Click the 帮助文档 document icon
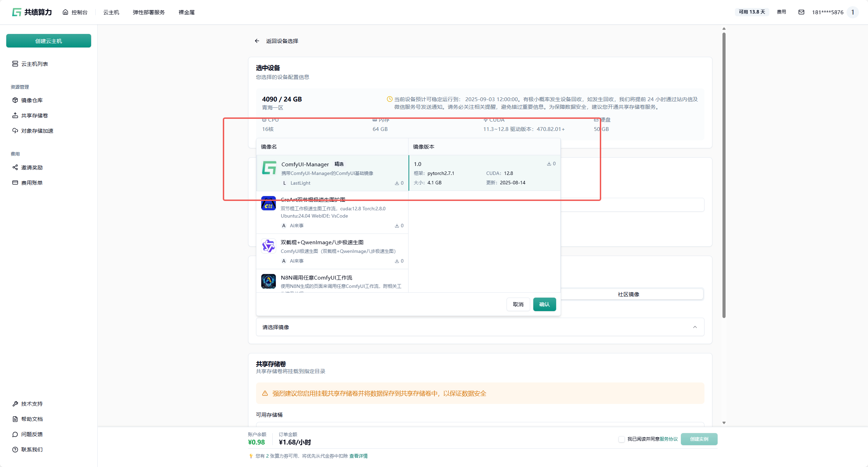Image resolution: width=868 pixels, height=467 pixels. pos(15,419)
